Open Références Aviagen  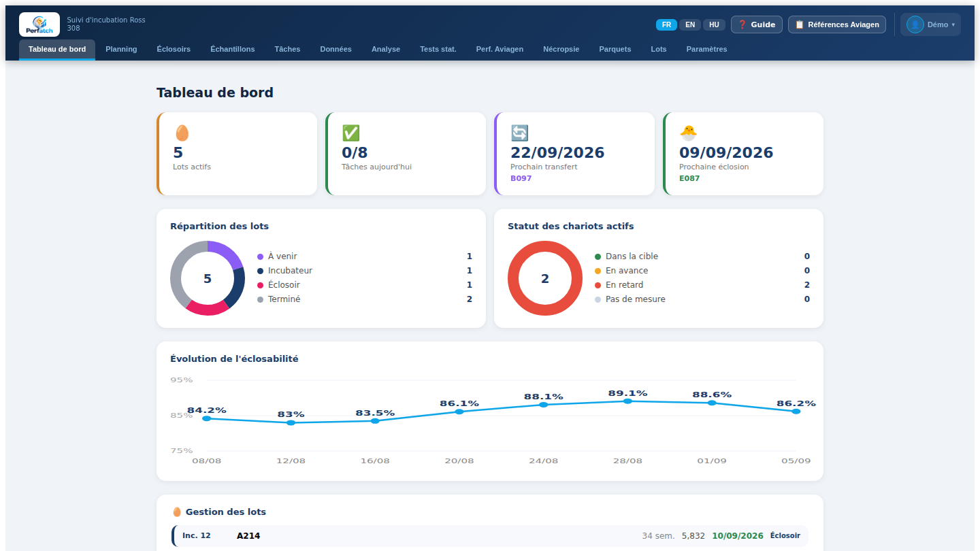click(x=837, y=24)
